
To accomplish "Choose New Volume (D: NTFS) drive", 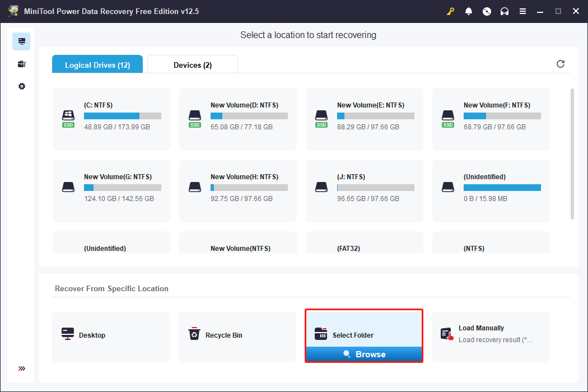I will click(x=238, y=119).
